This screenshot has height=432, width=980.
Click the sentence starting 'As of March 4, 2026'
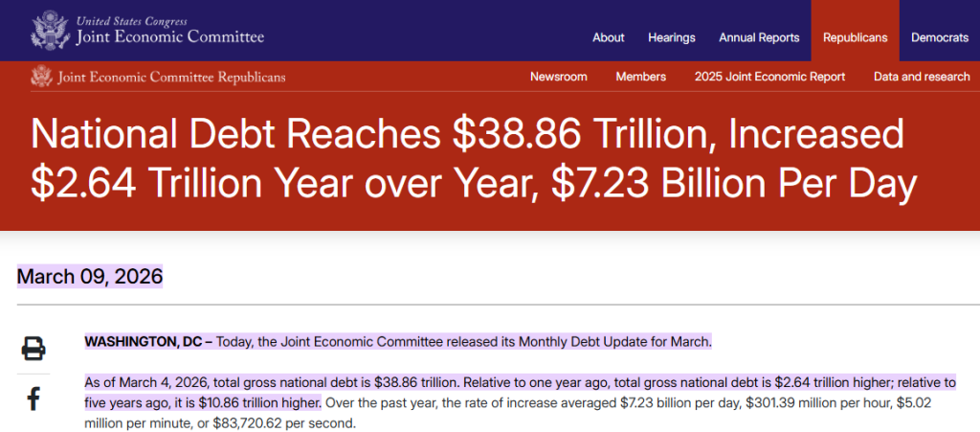(x=521, y=392)
